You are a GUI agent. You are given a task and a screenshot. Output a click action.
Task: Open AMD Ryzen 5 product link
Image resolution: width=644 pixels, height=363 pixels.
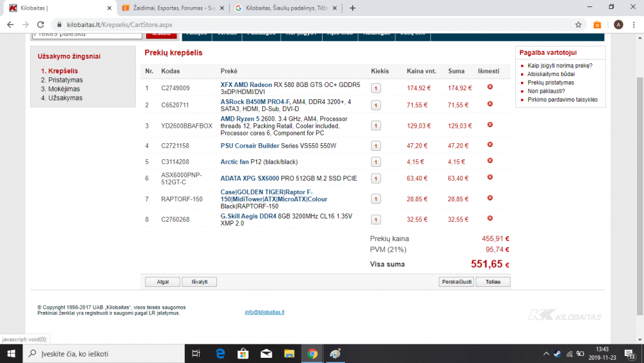pyautogui.click(x=240, y=119)
